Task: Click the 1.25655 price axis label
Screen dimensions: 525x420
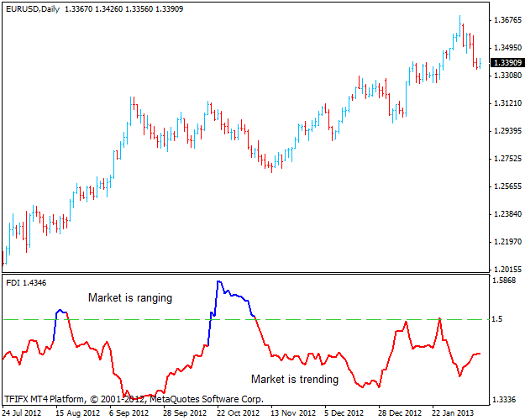Action: click(x=507, y=186)
